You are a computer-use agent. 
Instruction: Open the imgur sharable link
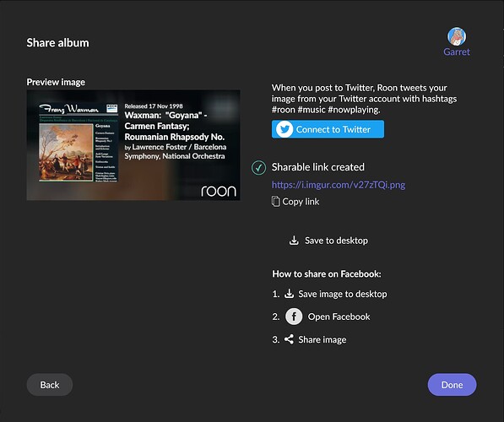[x=339, y=185]
